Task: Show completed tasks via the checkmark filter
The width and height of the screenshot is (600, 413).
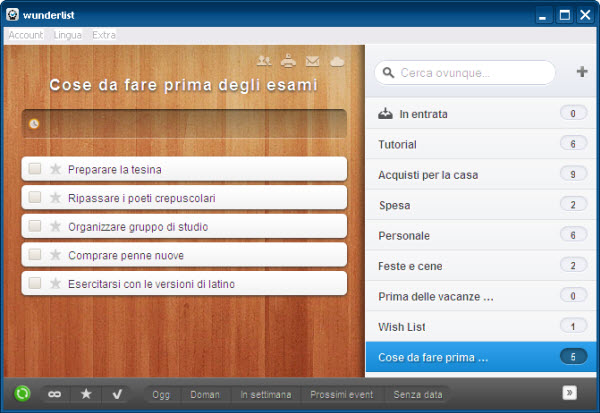Action: pyautogui.click(x=117, y=394)
